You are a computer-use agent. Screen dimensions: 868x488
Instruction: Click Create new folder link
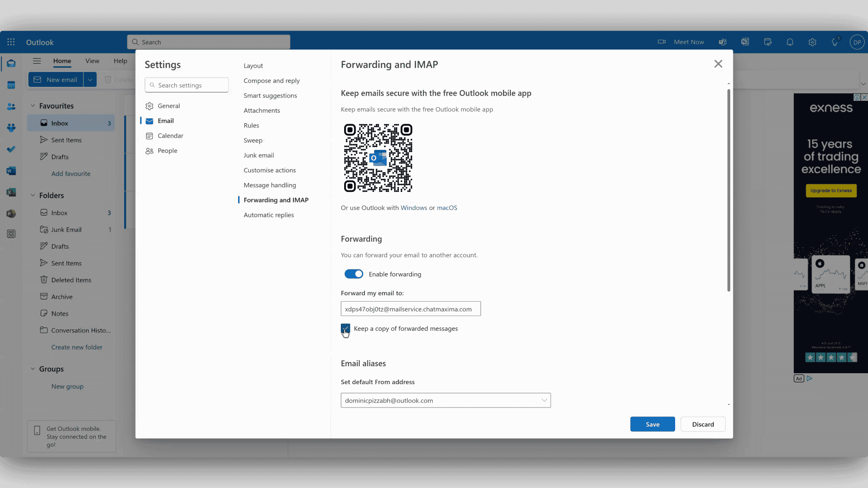pyautogui.click(x=77, y=347)
